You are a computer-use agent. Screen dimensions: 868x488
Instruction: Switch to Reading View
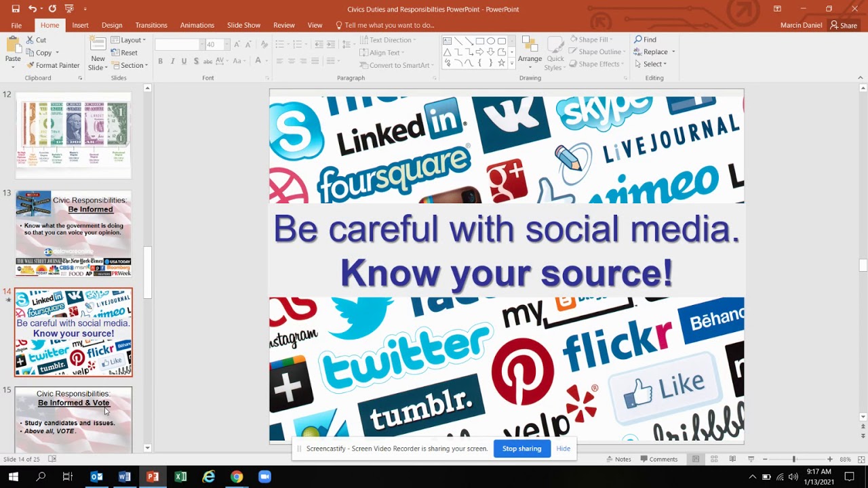click(x=732, y=459)
